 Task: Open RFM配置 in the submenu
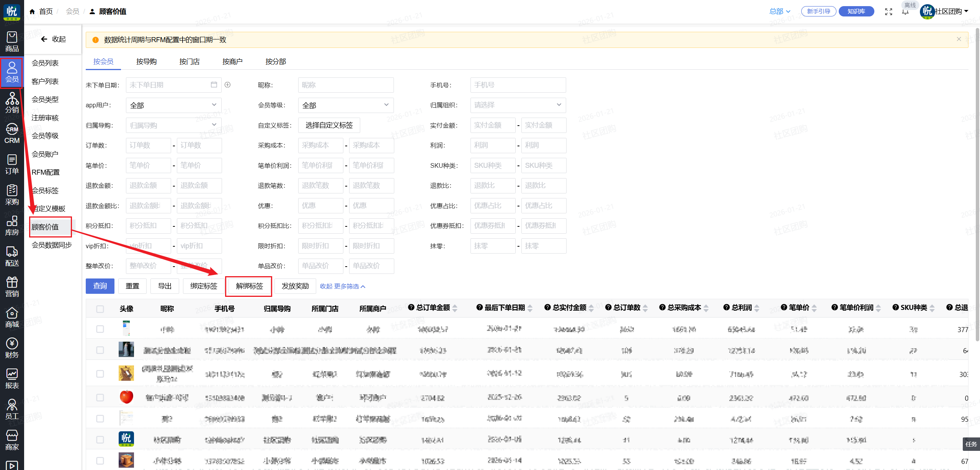46,172
